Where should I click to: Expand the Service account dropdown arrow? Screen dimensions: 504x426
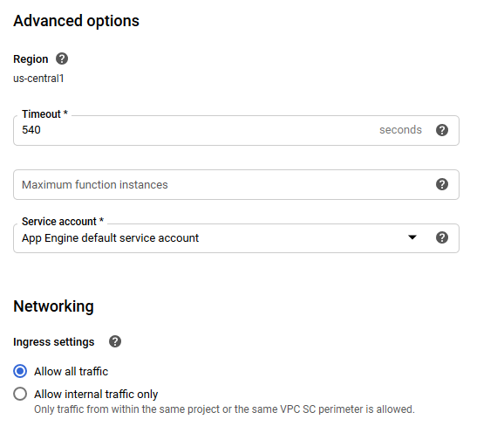pyautogui.click(x=412, y=237)
